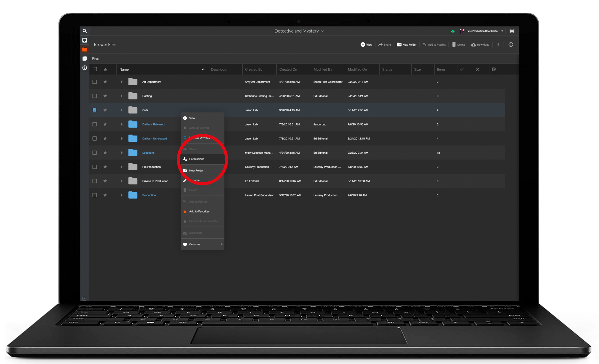The image size is (599, 364).
Task: Choose Permissions in the context menu
Action: (x=197, y=159)
